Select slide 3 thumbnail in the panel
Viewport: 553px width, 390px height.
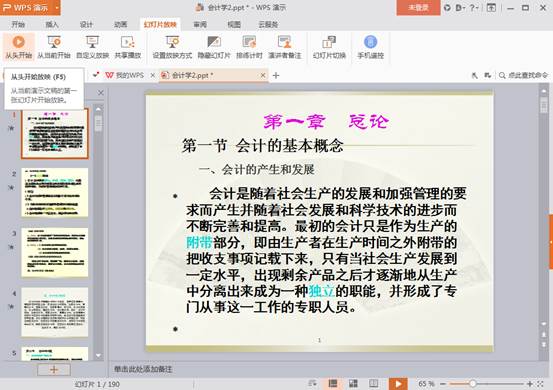[x=55, y=252]
